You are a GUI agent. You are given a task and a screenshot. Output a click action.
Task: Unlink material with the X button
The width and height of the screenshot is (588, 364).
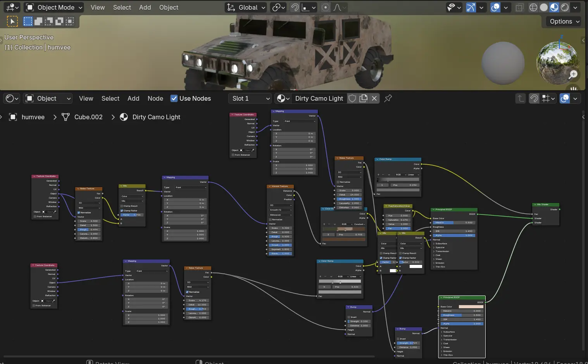(x=374, y=98)
